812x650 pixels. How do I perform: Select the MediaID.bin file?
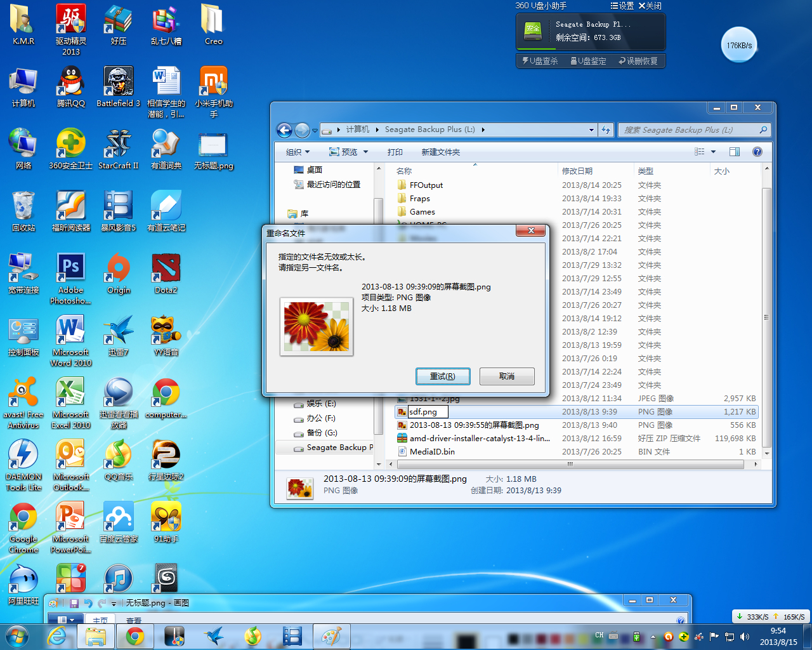pos(432,452)
